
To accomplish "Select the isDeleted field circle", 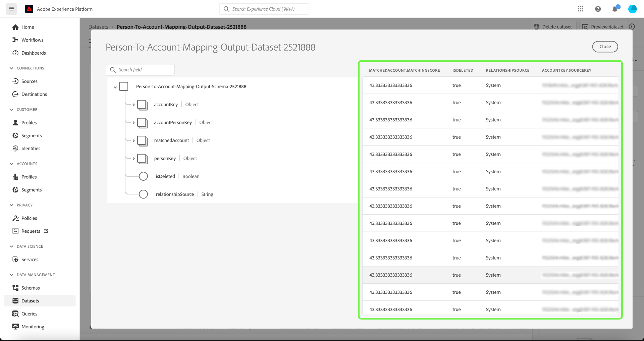I will 143,176.
